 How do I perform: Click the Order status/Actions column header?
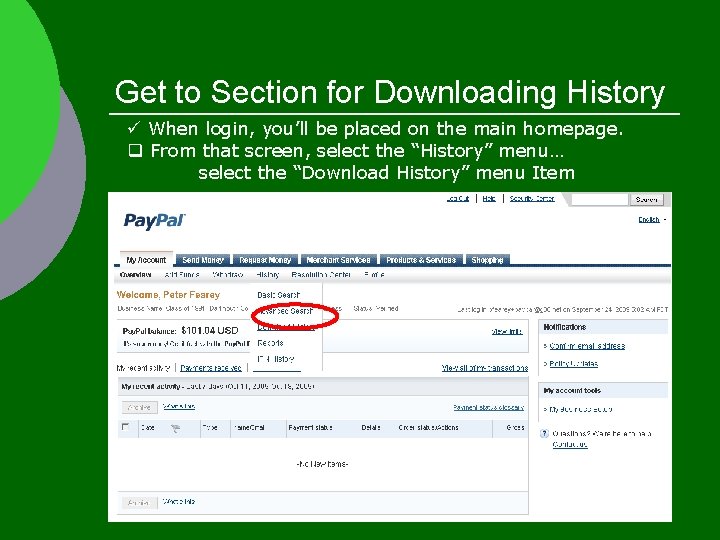pos(428,428)
